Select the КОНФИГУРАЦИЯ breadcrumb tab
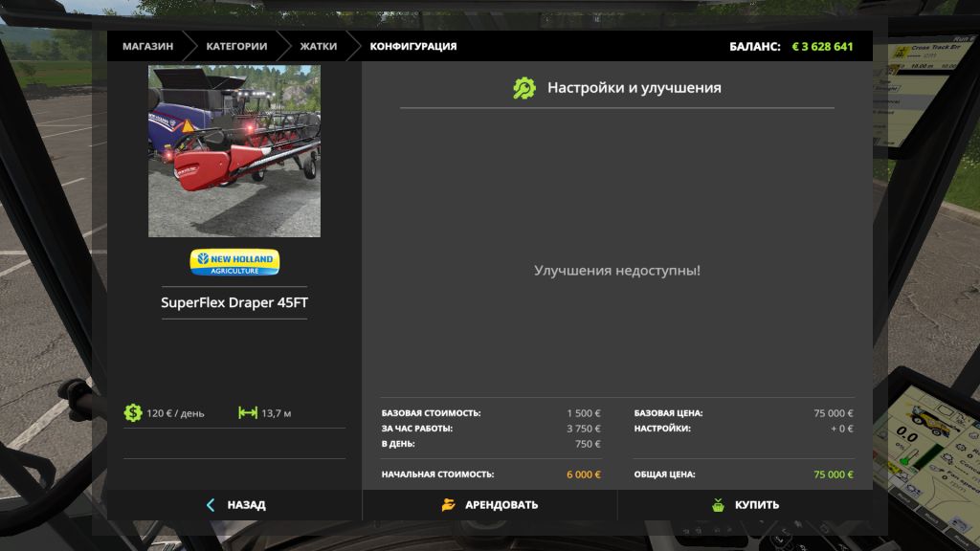The width and height of the screenshot is (980, 551). [413, 46]
